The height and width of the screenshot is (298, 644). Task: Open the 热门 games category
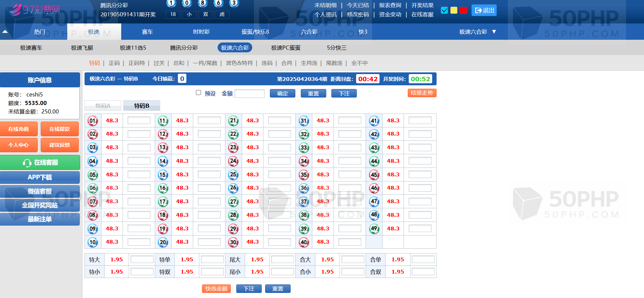click(40, 32)
